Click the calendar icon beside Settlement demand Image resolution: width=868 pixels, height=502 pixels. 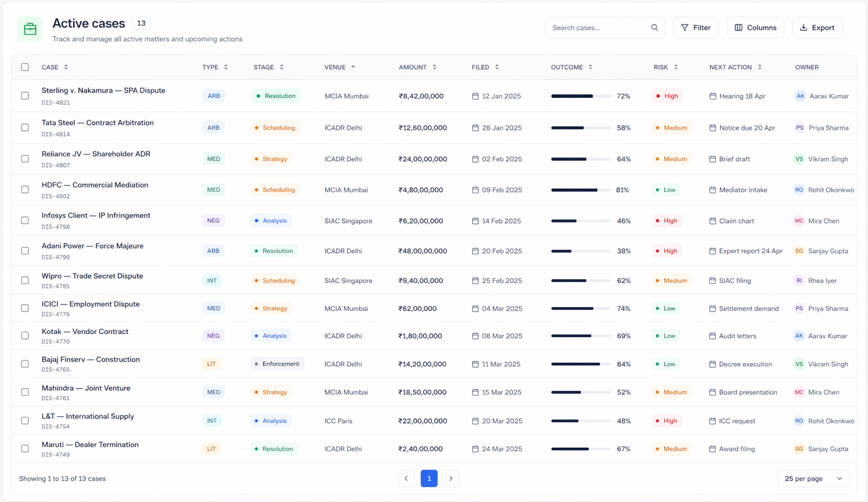[713, 308]
